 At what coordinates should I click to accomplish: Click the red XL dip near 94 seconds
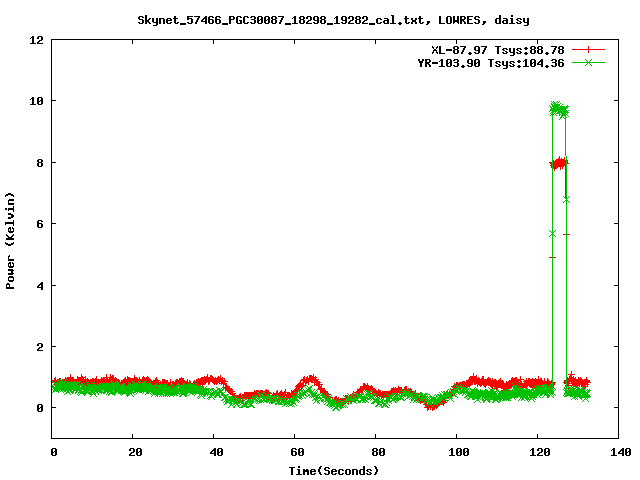pyautogui.click(x=433, y=405)
